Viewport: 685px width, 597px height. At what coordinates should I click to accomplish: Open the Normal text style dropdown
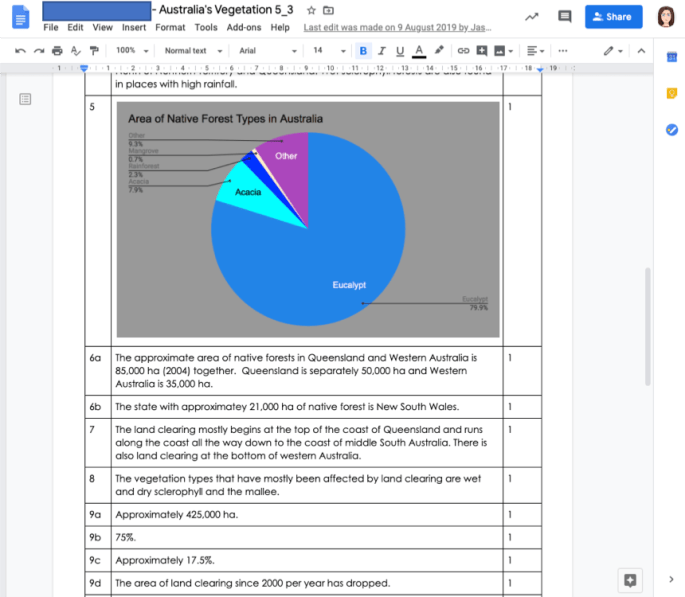pyautogui.click(x=193, y=51)
